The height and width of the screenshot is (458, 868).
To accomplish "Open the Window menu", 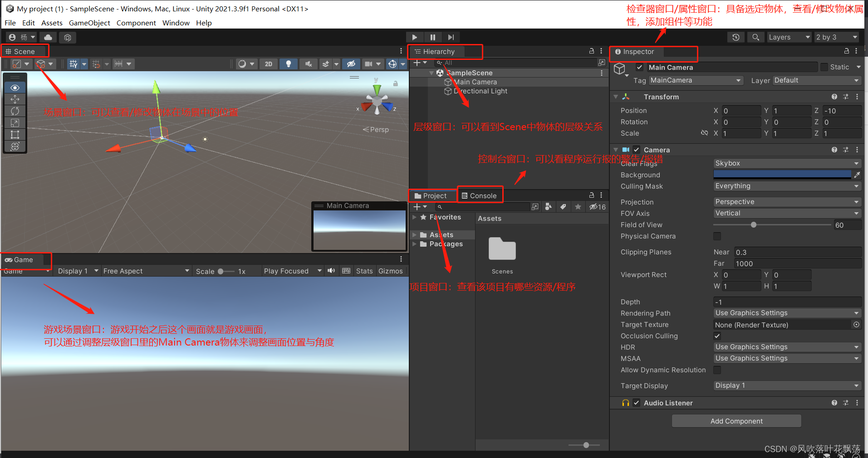I will (176, 23).
